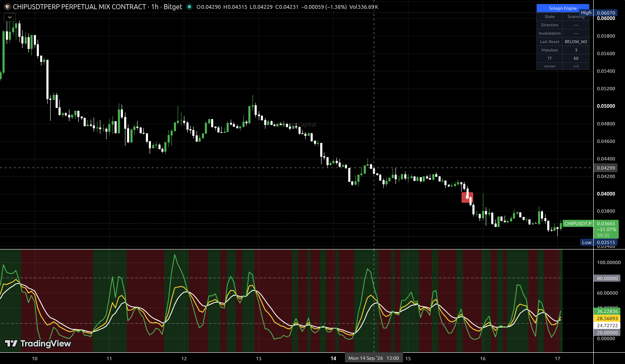Click the CHIPUSDT.P price tag
625x364 pixels.
[x=578, y=224]
